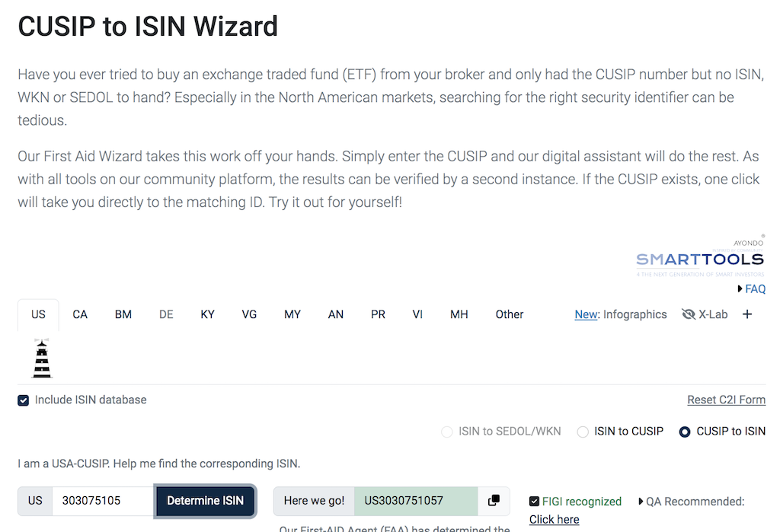
Task: Click the AYONDO SMARTTOOLS logo
Action: [x=699, y=257]
